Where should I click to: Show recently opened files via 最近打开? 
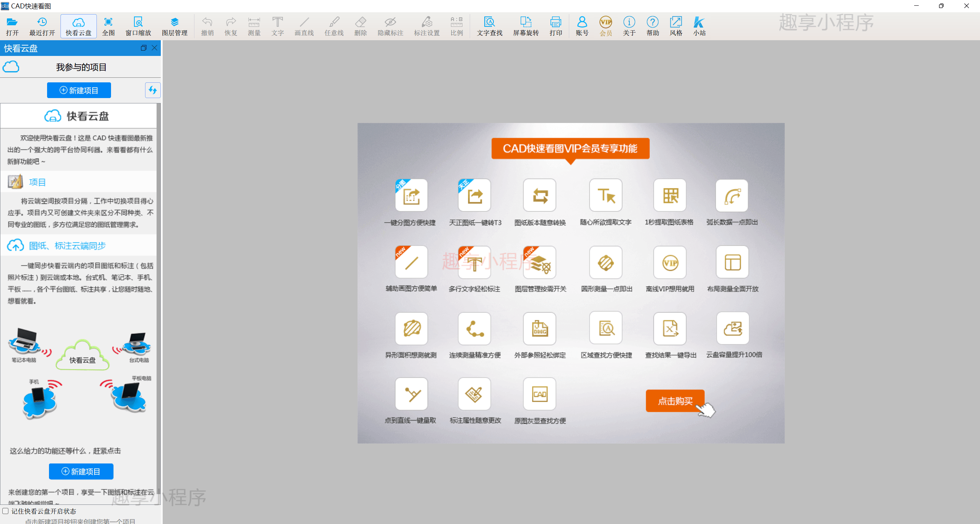[x=42, y=26]
